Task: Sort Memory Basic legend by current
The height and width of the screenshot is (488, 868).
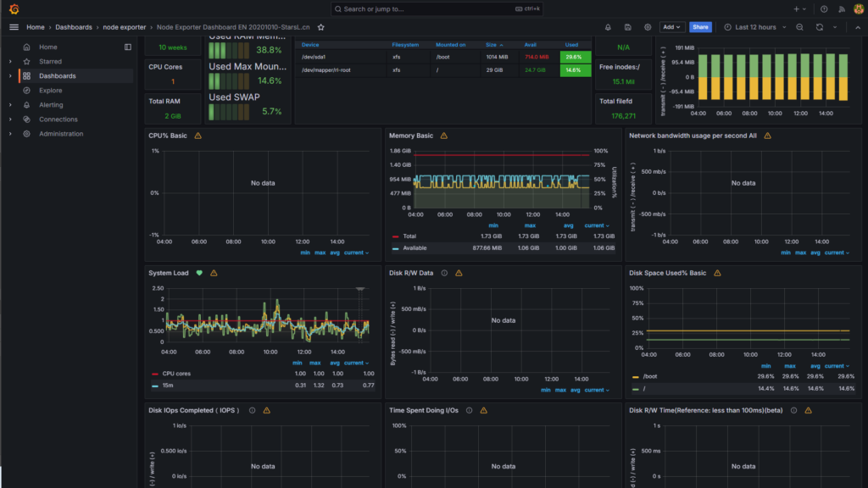Action: pyautogui.click(x=596, y=225)
